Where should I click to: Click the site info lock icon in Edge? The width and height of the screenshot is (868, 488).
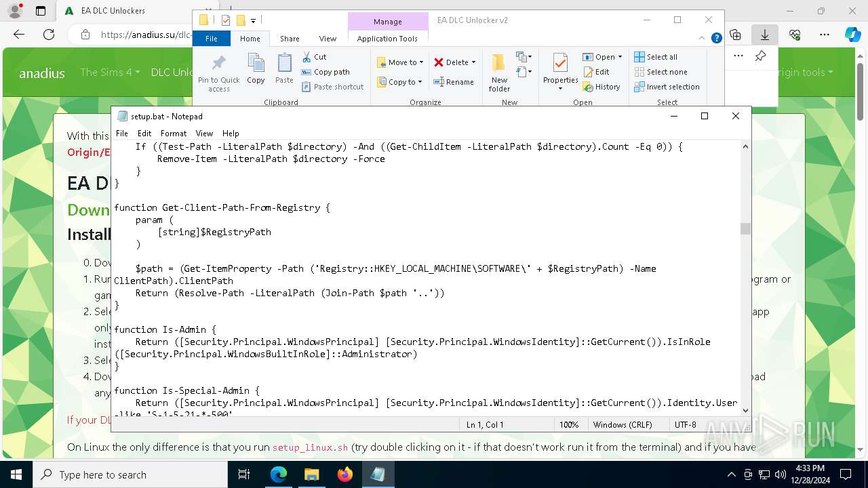(85, 35)
